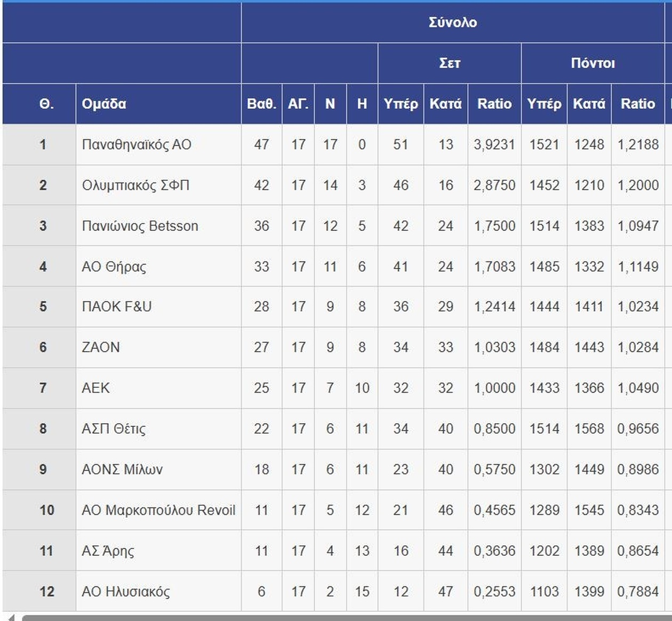Click the Ομάδα column header
This screenshot has width=672, height=621.
click(x=104, y=103)
